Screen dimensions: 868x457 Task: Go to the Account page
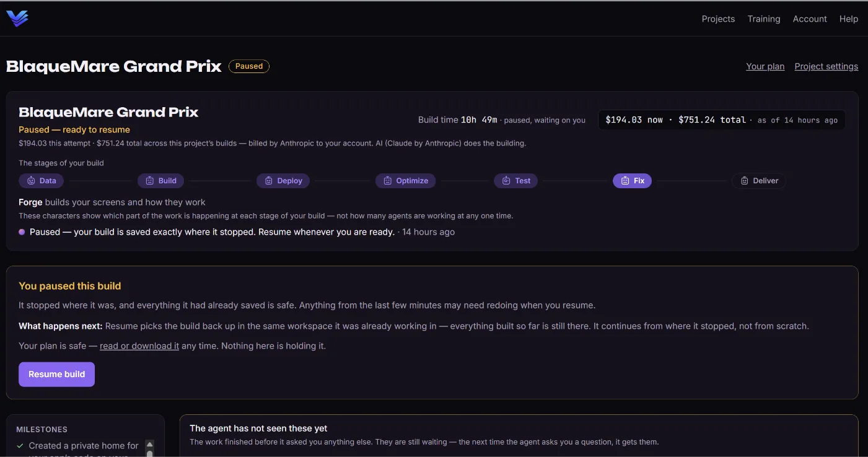click(810, 19)
